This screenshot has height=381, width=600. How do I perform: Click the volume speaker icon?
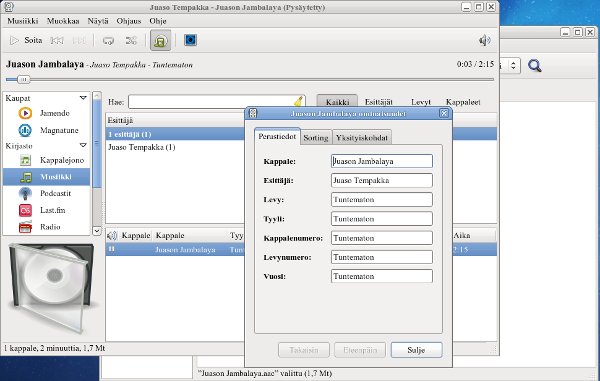point(484,40)
